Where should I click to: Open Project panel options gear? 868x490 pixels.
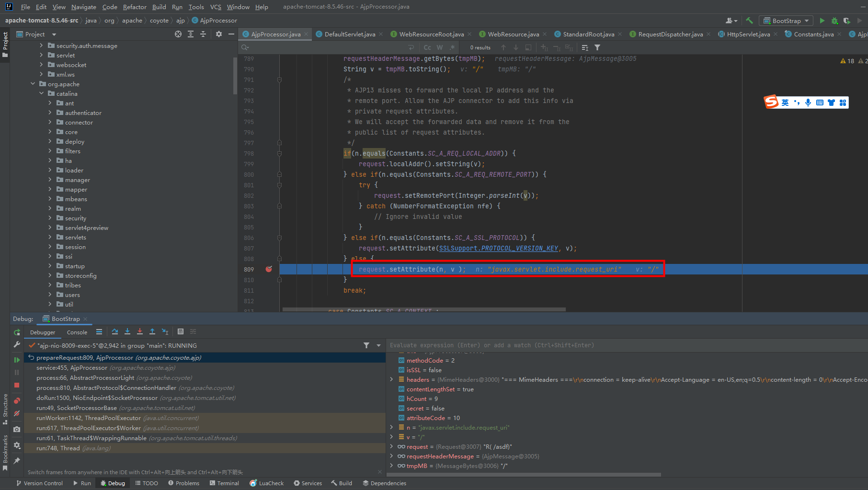(219, 34)
